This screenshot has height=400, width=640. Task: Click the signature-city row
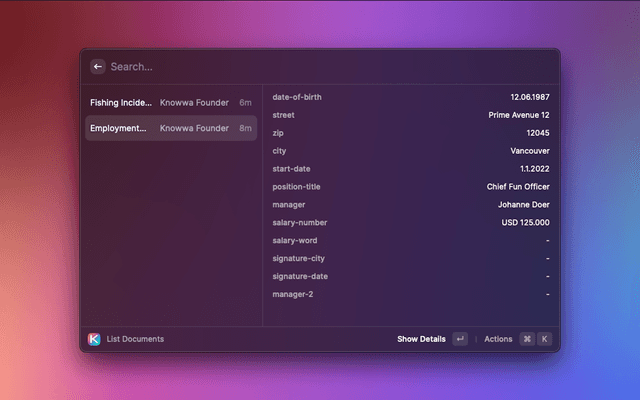(410, 259)
